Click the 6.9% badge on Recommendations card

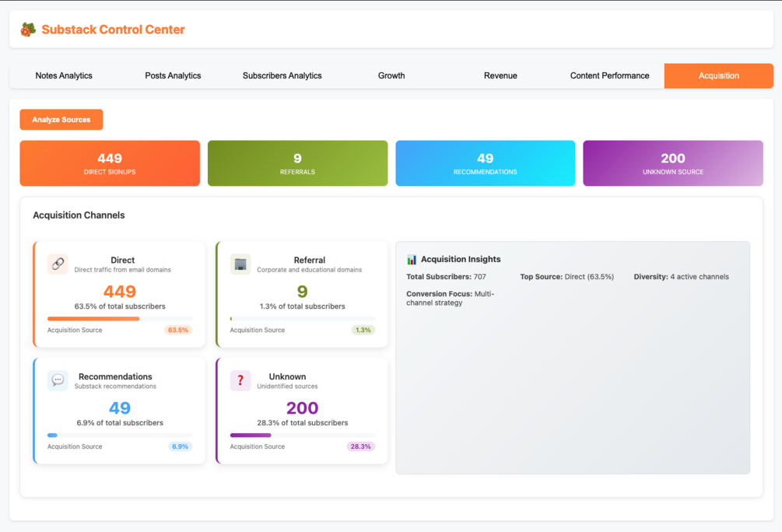pyautogui.click(x=180, y=446)
